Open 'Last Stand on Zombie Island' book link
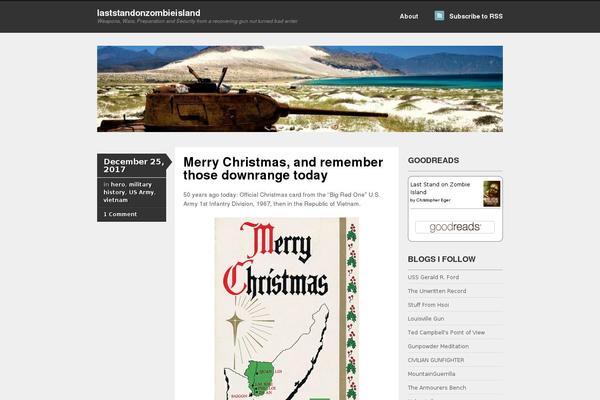 (x=440, y=188)
